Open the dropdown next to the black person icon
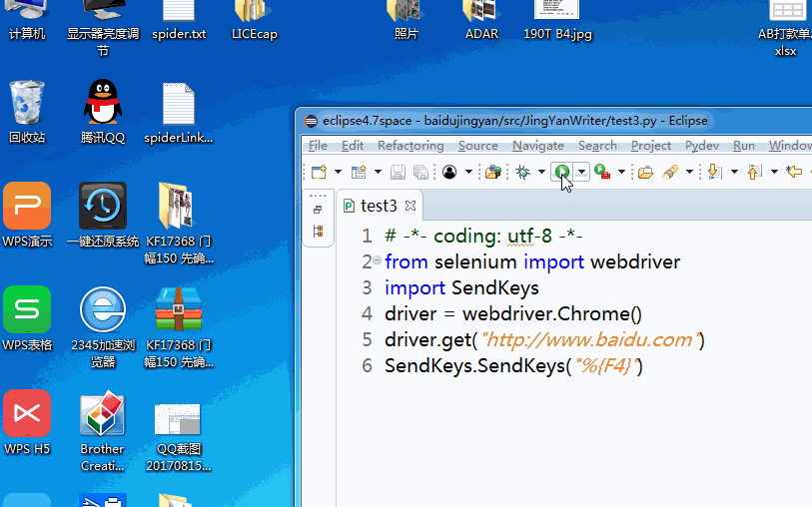The width and height of the screenshot is (812, 507). pos(468,172)
